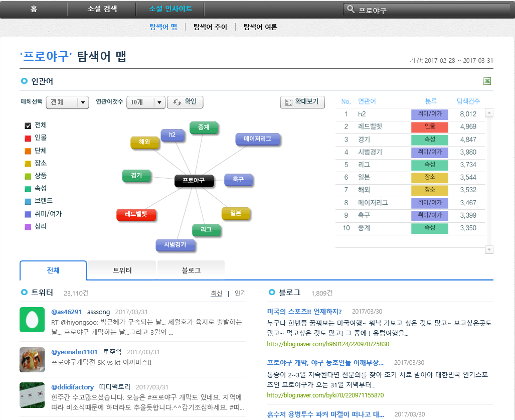The width and height of the screenshot is (515, 420).
Task: Click the 리그 node in map
Action: 206,230
